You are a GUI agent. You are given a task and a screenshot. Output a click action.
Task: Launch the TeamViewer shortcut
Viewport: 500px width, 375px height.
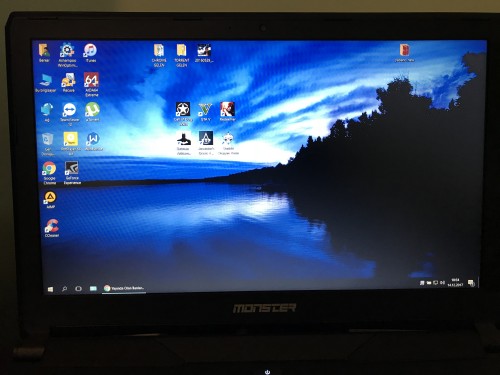(70, 114)
